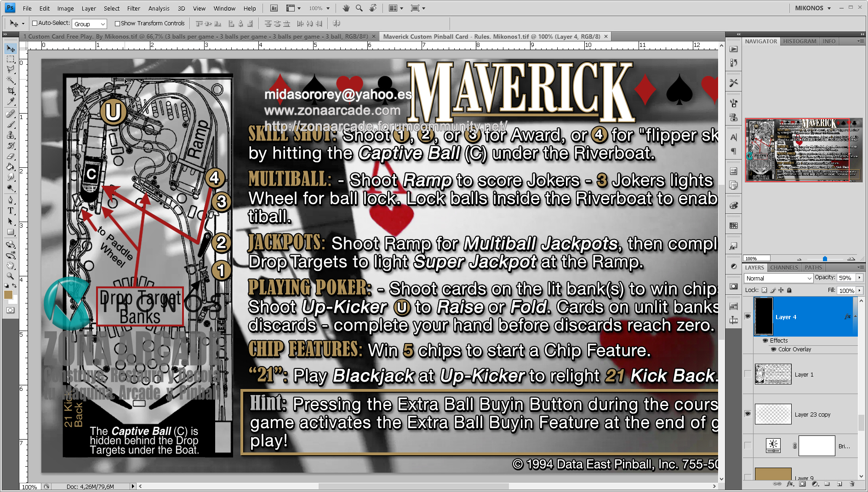The image size is (868, 492).
Task: Click the Navigator preview thumbnail
Action: (x=803, y=150)
